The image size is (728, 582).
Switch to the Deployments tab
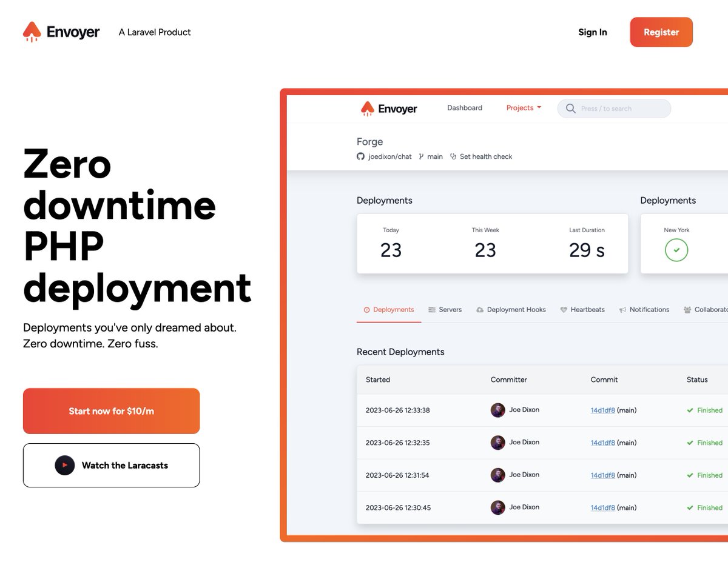[x=389, y=310]
